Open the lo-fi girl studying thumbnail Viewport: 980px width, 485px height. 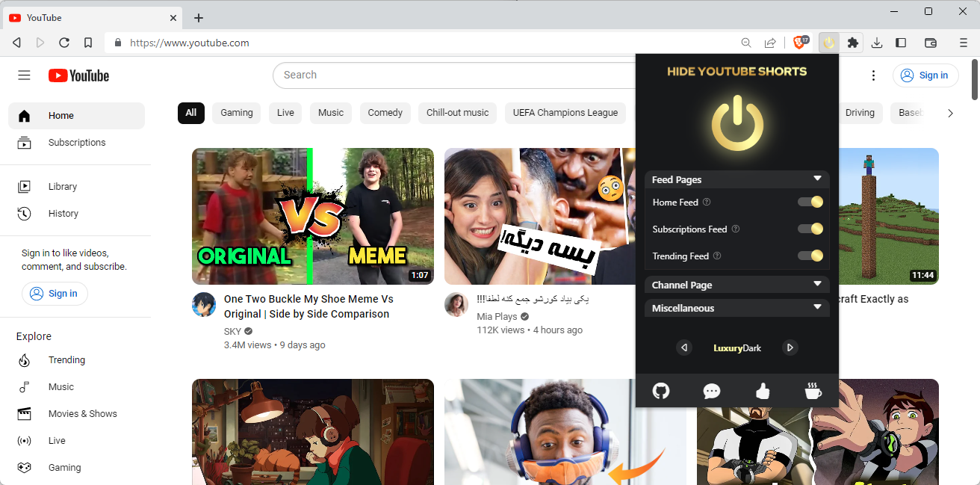pos(313,432)
